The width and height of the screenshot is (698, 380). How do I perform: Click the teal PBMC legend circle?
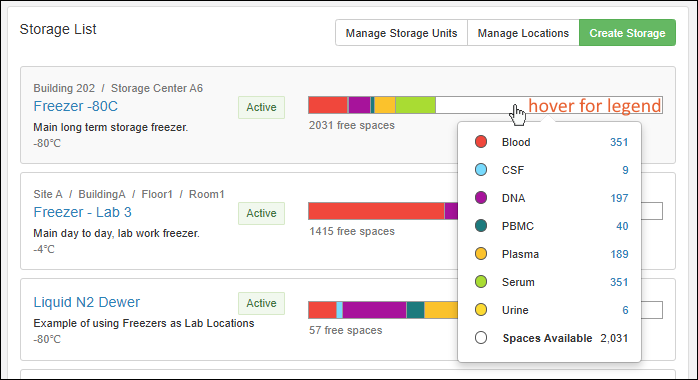(x=481, y=226)
